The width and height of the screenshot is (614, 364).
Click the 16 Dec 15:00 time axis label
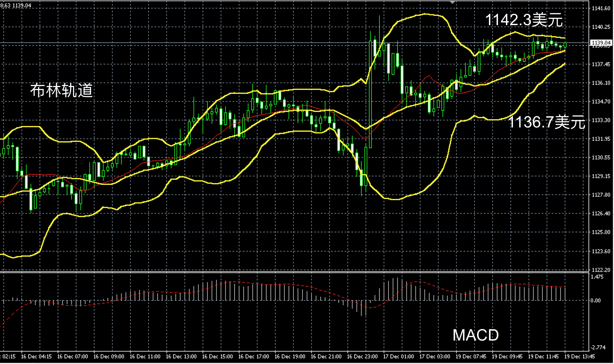tap(217, 356)
